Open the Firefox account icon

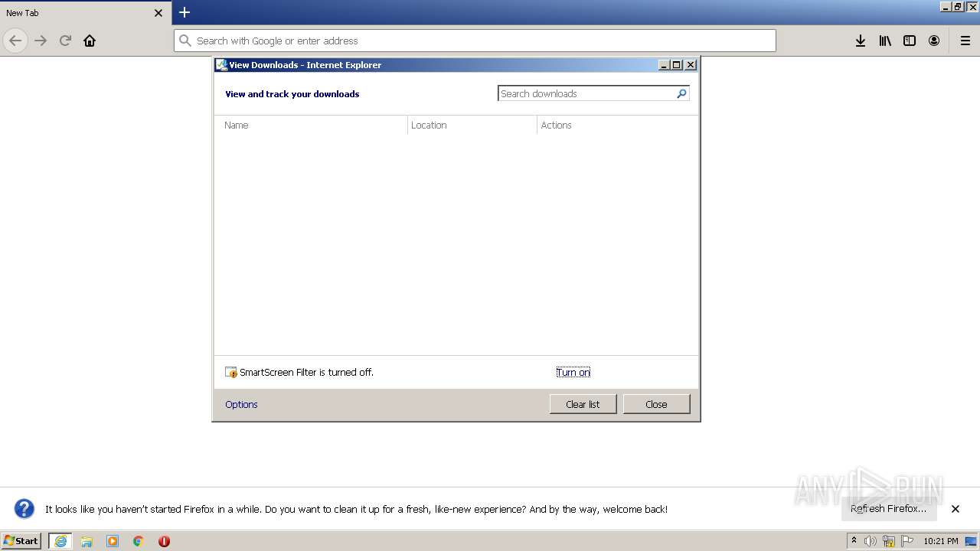934,41
